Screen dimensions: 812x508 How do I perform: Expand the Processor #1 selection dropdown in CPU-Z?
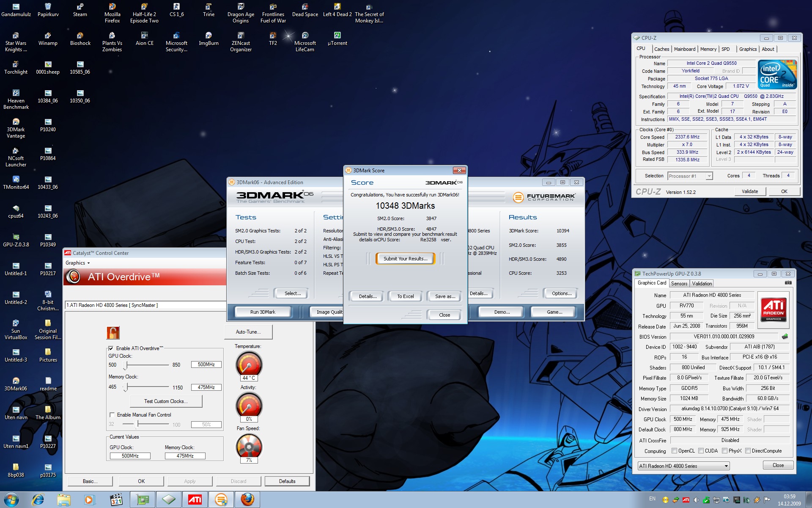tap(690, 176)
